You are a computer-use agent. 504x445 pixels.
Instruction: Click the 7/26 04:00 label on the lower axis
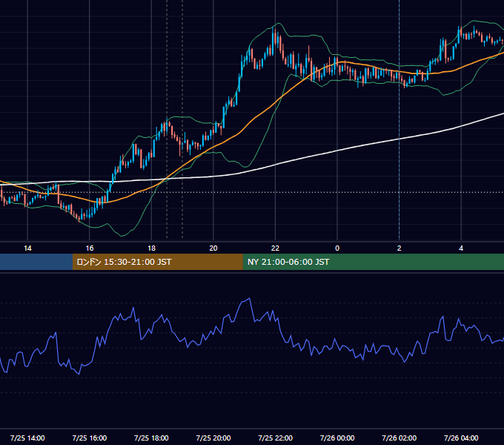(461, 438)
